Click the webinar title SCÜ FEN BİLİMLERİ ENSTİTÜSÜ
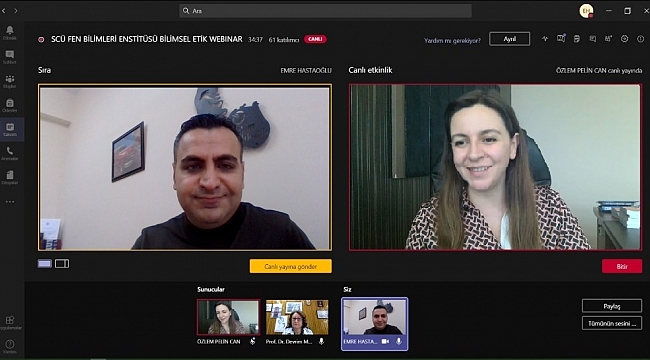The height and width of the screenshot is (360, 650). tap(147, 39)
